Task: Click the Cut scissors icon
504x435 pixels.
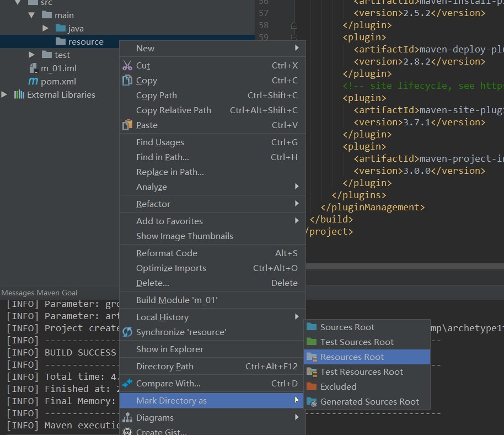Action: [x=127, y=66]
